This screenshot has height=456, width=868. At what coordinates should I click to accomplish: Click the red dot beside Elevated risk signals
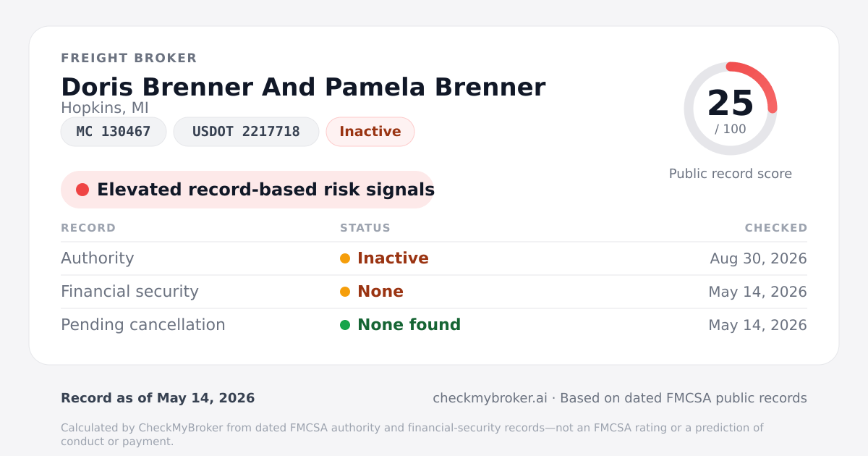point(82,190)
